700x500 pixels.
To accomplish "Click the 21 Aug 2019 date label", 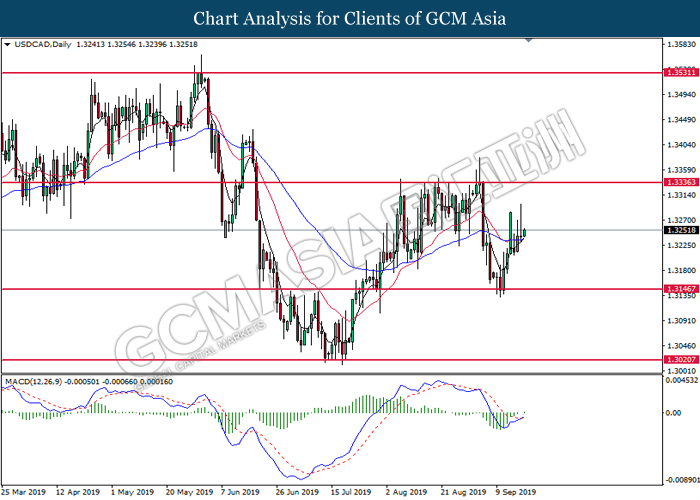I will pyautogui.click(x=463, y=492).
